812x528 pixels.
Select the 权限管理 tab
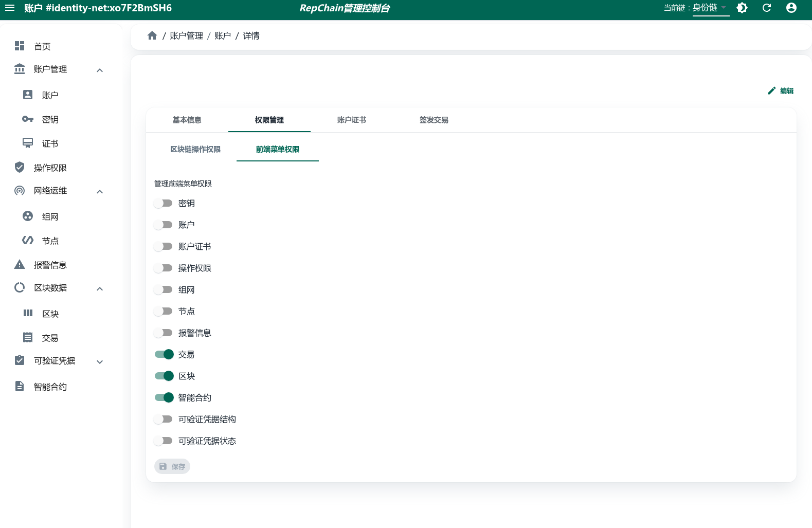tap(269, 120)
